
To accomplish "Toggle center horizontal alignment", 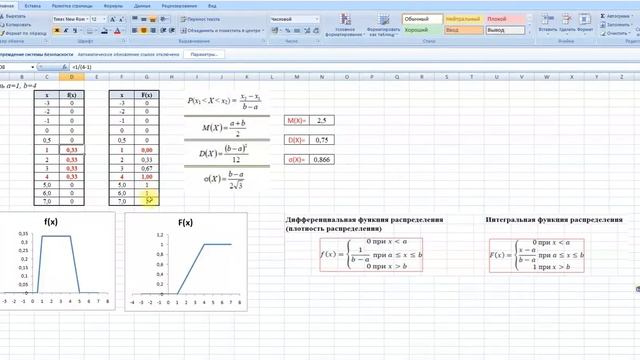I will click(144, 31).
